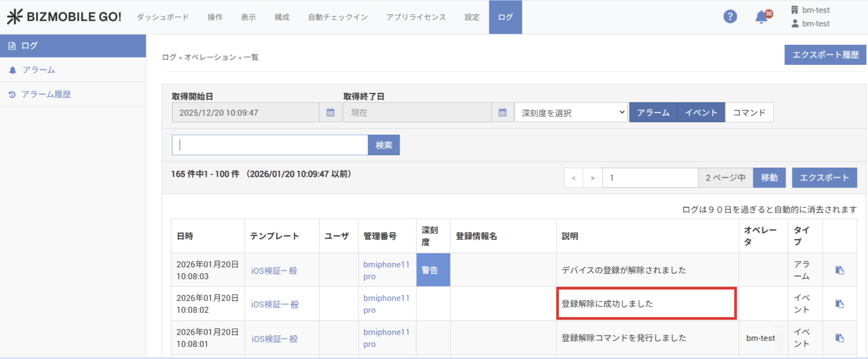
Task: Focus the log search text field
Action: click(x=270, y=145)
